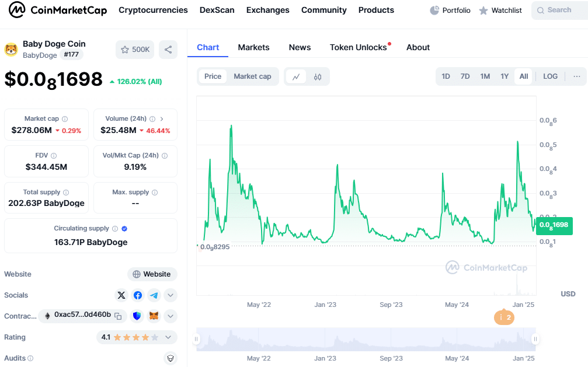
Task: Click the #177 rank badge
Action: tap(71, 55)
